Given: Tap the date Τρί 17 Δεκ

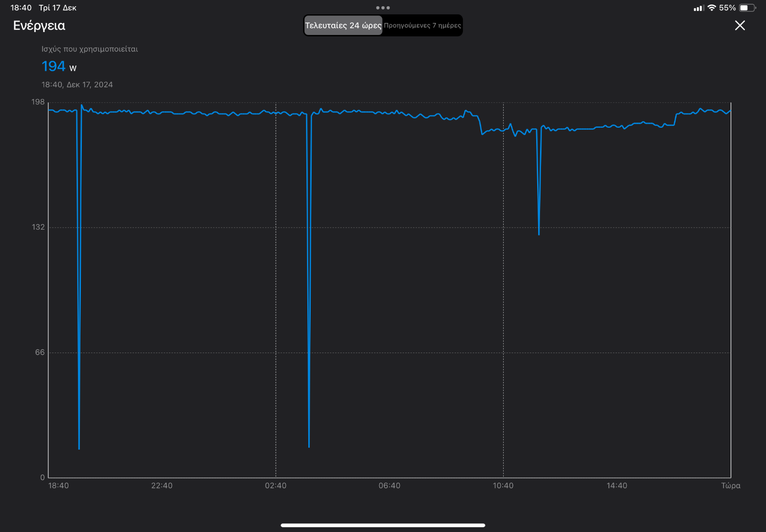Looking at the screenshot, I should [x=57, y=8].
